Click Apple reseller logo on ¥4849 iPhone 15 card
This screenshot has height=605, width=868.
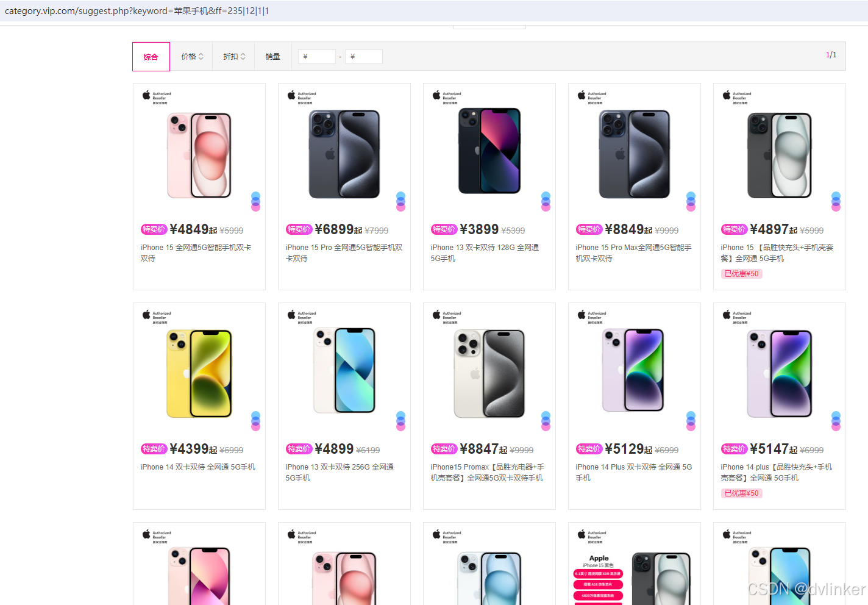(157, 98)
